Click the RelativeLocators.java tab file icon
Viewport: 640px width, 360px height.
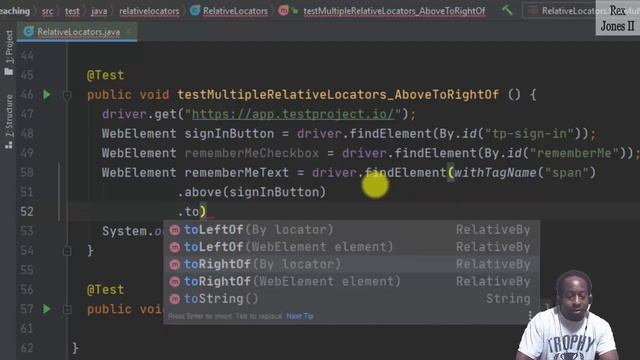[28, 31]
